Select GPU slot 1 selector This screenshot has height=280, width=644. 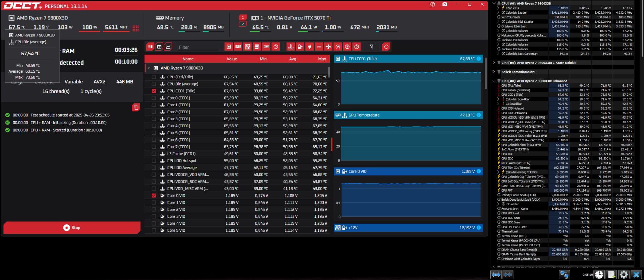[243, 18]
